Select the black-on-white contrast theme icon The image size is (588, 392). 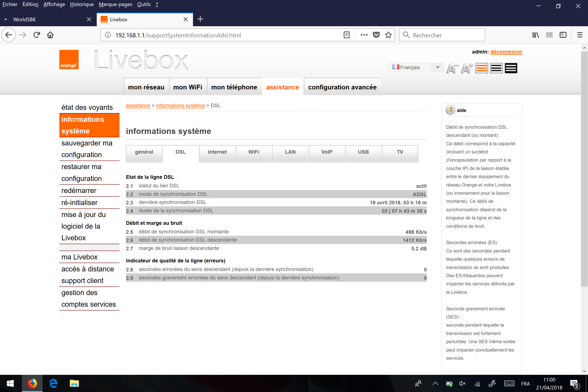(x=496, y=68)
